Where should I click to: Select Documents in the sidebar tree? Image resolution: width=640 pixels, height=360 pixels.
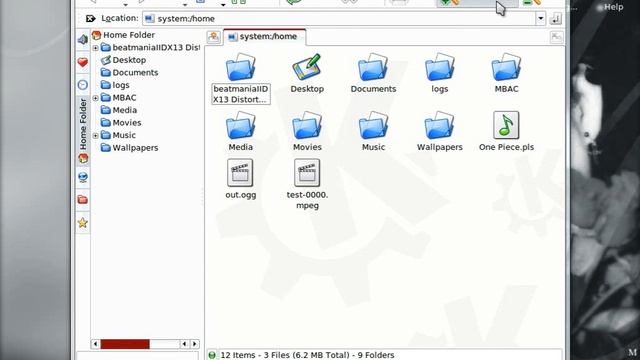coord(129,73)
